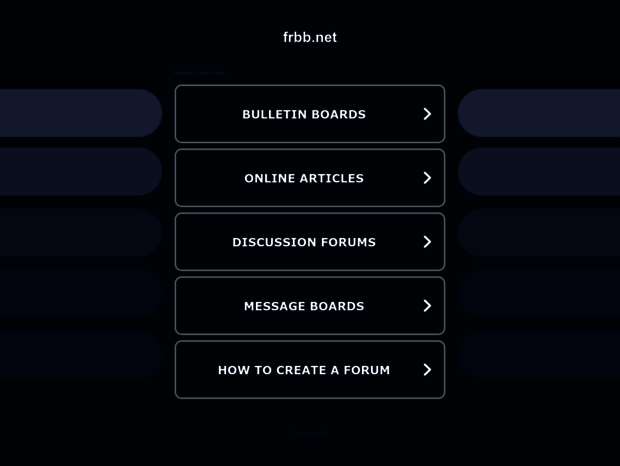Click the chevron arrow on Message Boards

[x=427, y=306]
